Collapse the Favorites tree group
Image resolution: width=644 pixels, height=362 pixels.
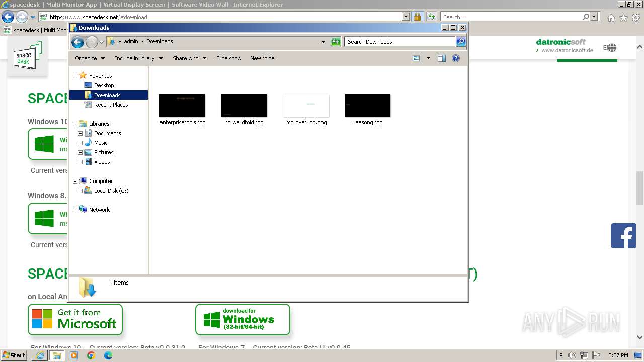(75, 76)
